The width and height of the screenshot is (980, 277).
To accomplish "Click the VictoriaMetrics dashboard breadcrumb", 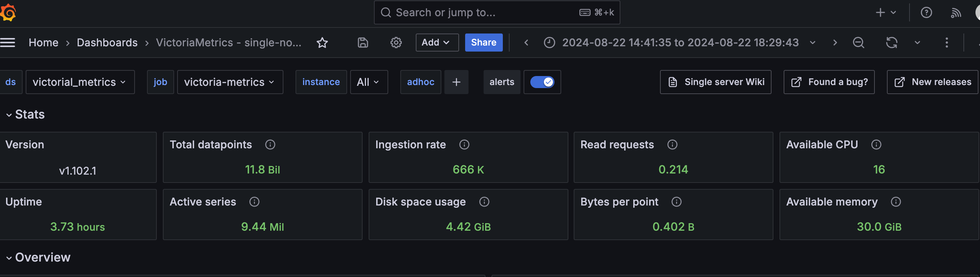I will (228, 43).
